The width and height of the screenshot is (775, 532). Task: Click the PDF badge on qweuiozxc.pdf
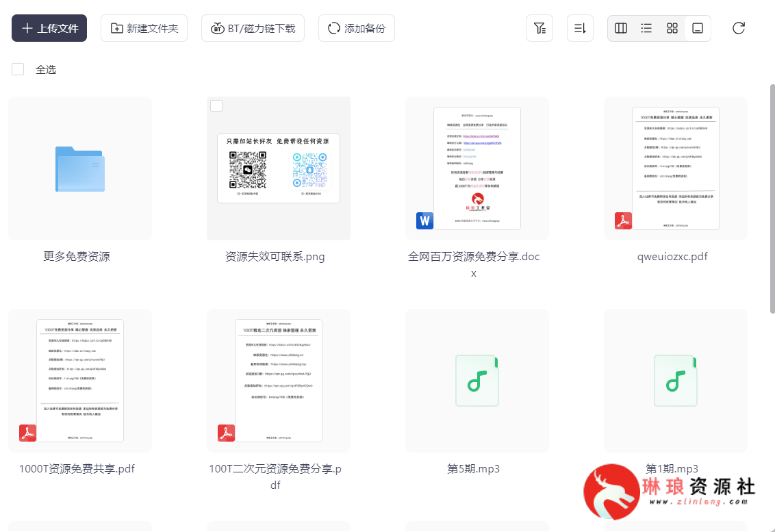(x=623, y=220)
